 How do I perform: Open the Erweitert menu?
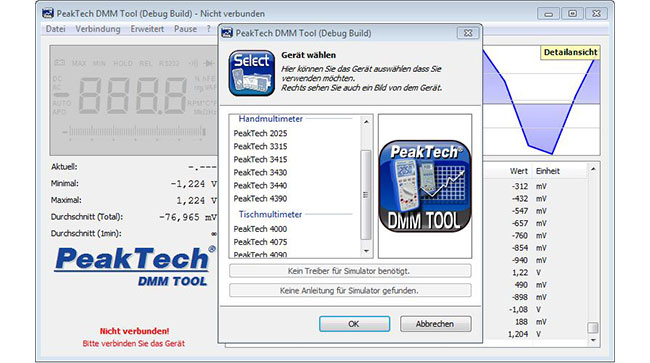147,29
